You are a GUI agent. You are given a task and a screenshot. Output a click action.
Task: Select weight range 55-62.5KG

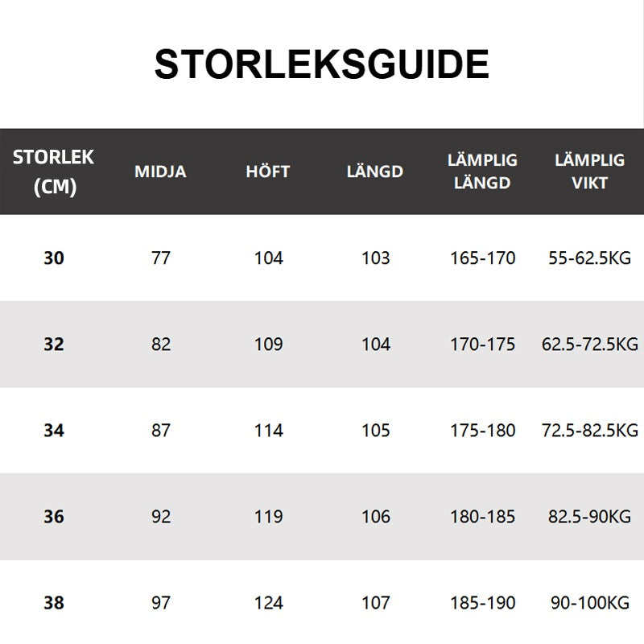click(589, 258)
